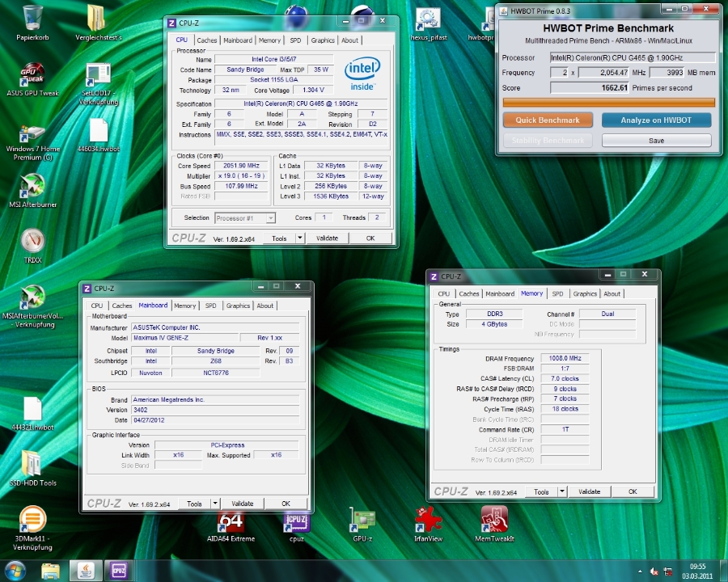
Task: Open Memory tab in top CPU-Z window
Action: coord(269,40)
